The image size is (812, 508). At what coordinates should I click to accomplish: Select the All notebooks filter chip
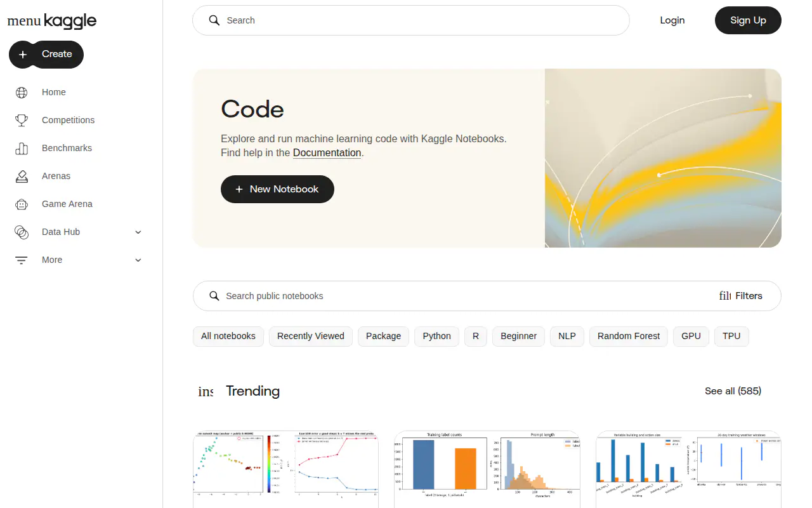tap(228, 336)
